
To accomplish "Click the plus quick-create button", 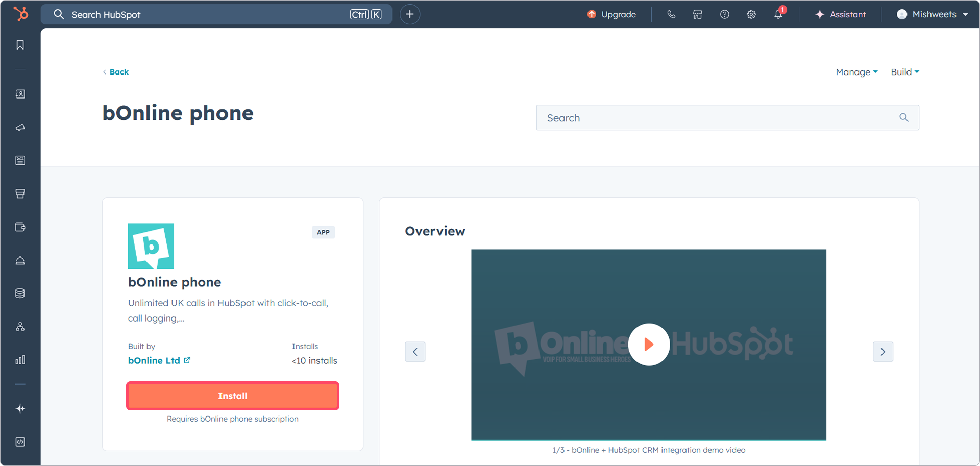I will click(410, 14).
